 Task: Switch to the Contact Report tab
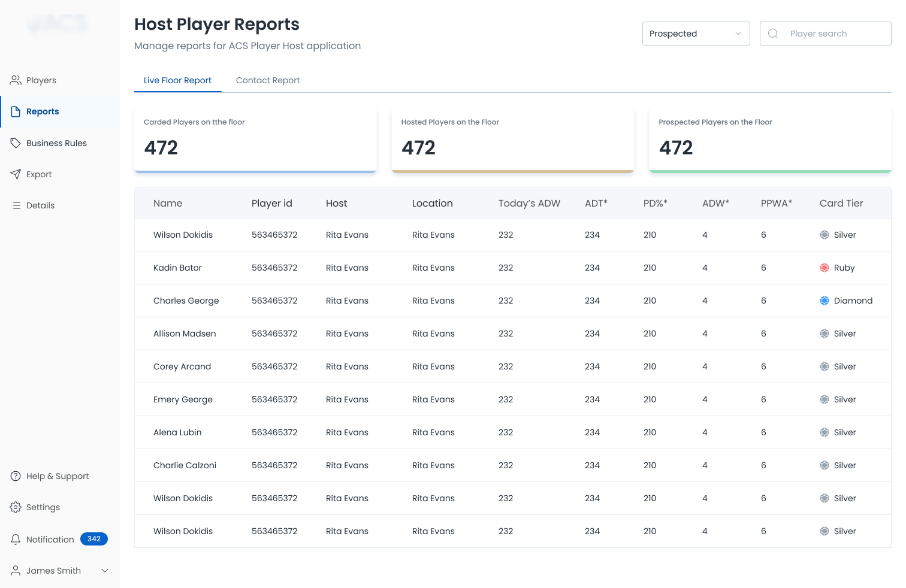268,80
